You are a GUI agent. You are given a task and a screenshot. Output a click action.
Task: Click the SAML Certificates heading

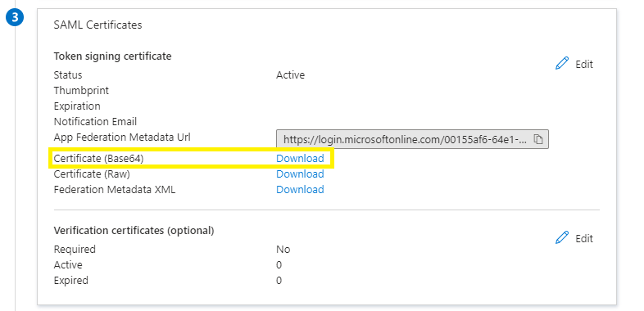(98, 25)
